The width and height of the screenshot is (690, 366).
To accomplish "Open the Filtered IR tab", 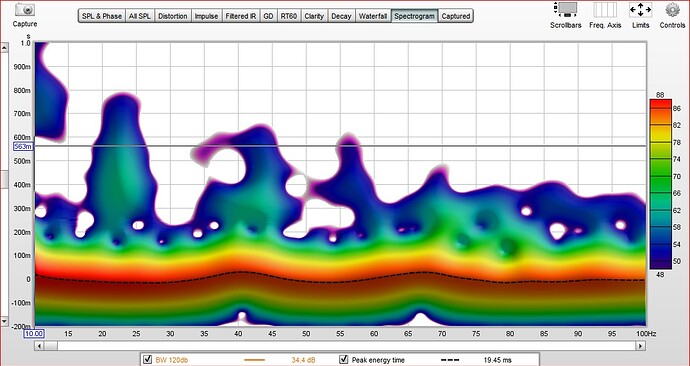I will tap(241, 16).
